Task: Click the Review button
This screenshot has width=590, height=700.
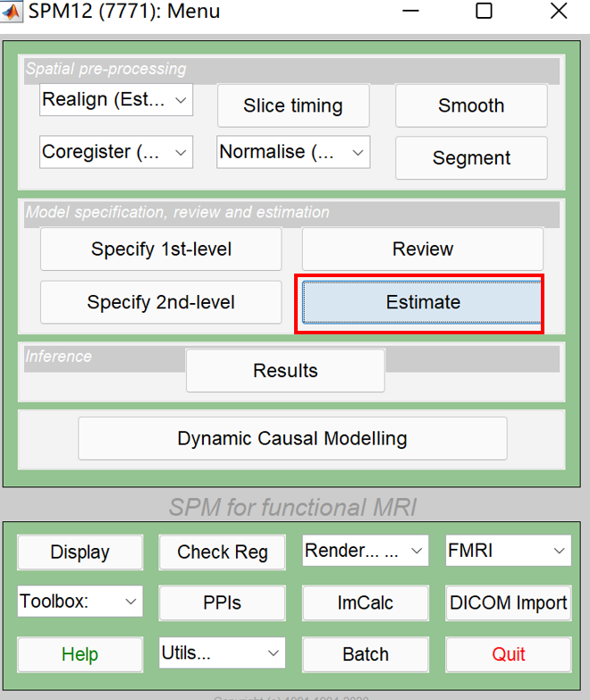Action: [x=423, y=249]
